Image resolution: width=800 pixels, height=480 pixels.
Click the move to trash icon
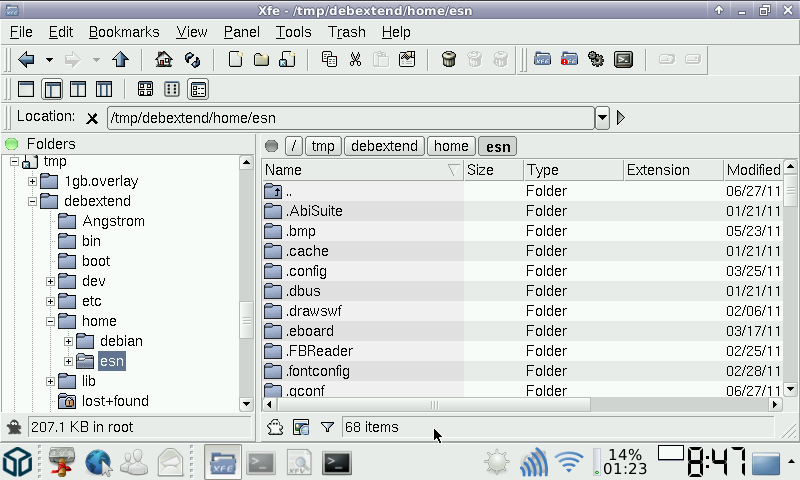449,59
